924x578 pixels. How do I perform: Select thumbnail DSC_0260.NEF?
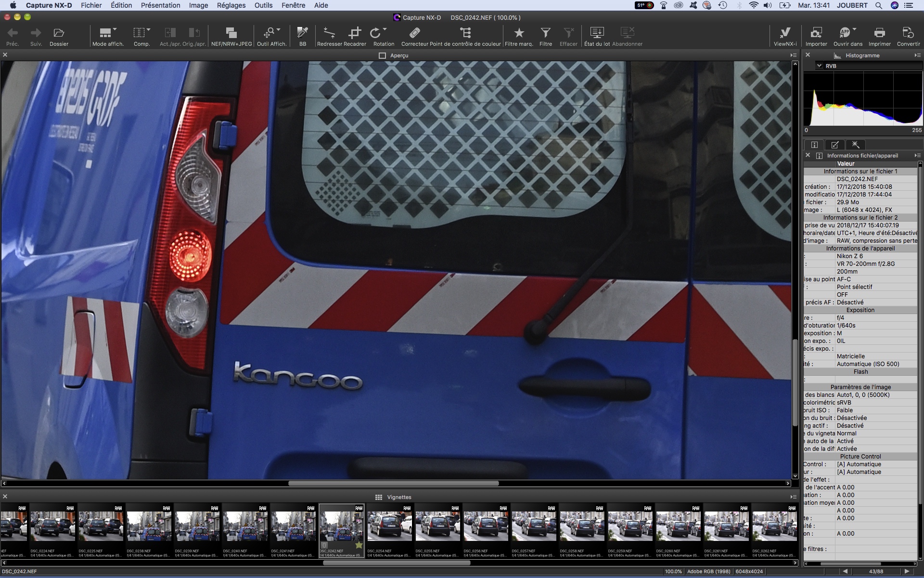click(678, 530)
